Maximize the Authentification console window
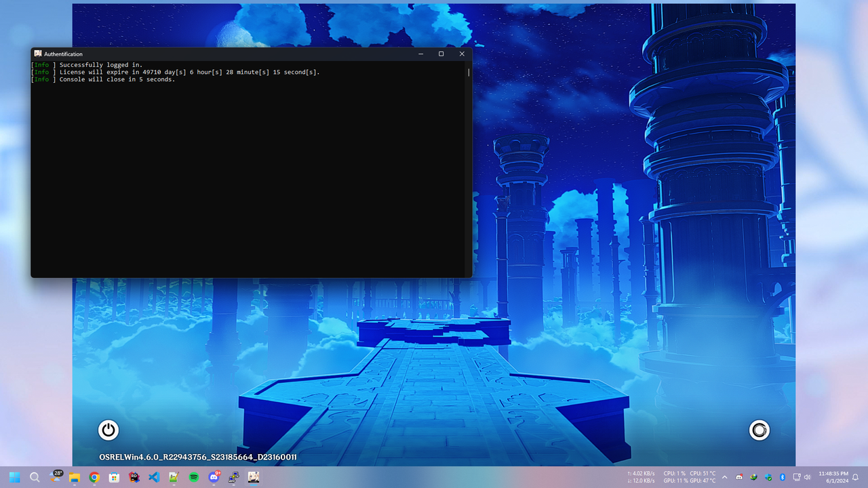This screenshot has width=868, height=488. point(441,54)
